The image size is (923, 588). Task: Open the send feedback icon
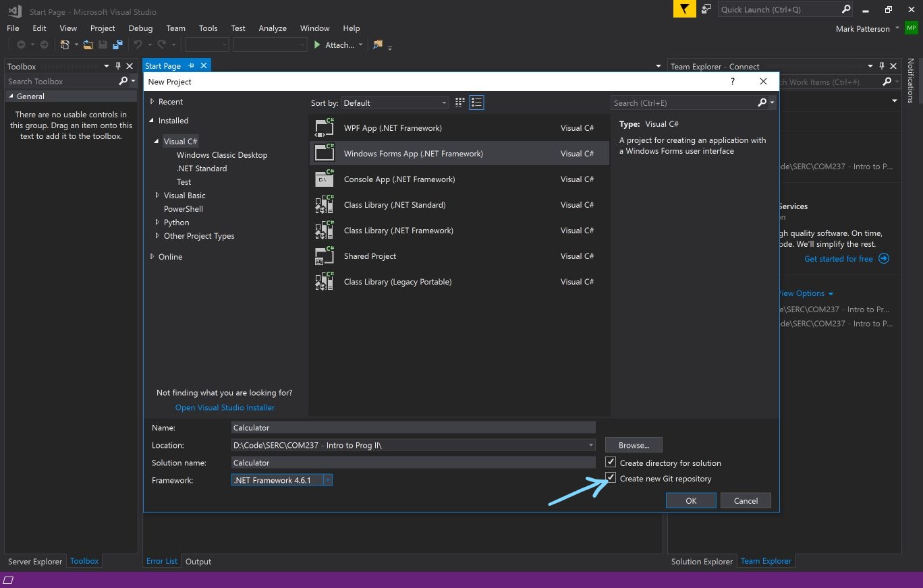point(706,9)
